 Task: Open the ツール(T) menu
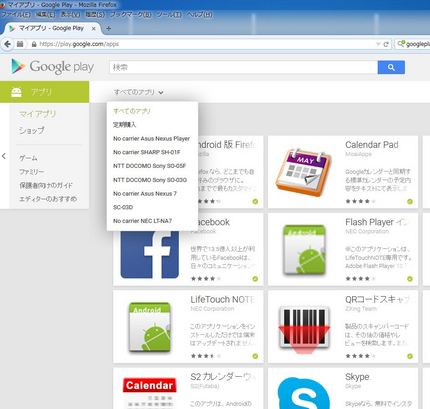coord(169,14)
